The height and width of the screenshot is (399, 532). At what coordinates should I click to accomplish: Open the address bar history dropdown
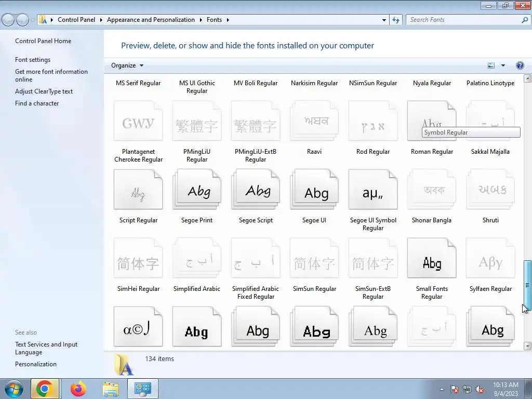(384, 20)
